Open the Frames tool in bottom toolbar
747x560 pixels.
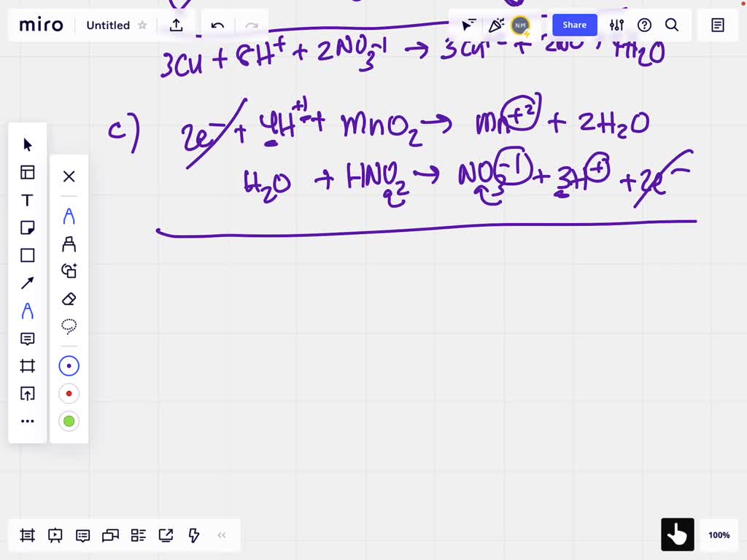pos(27,535)
